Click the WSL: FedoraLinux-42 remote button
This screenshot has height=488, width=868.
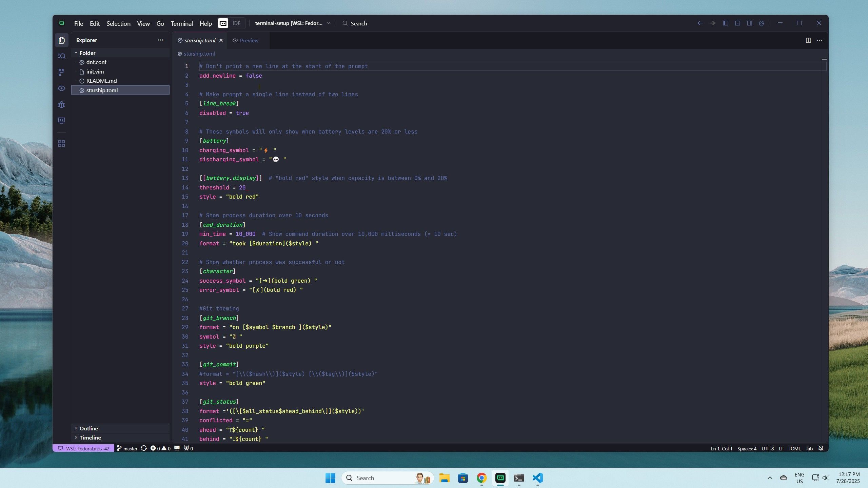click(x=83, y=448)
